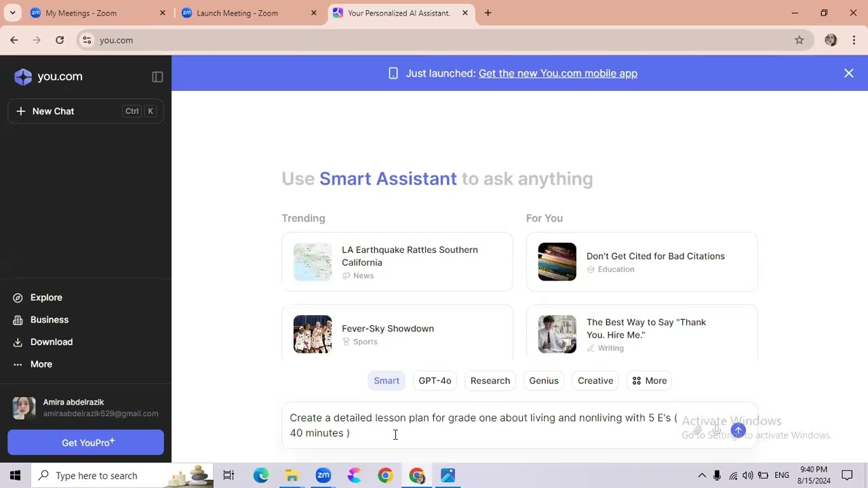Close the My Meetings - Zoom tab
The height and width of the screenshot is (488, 868).
pyautogui.click(x=163, y=13)
